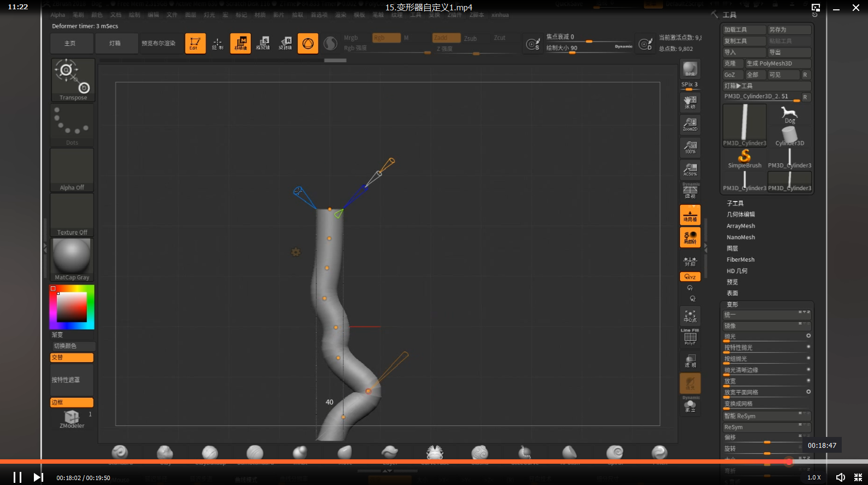Viewport: 868px width, 485px height.
Task: Exit fullscreen in the video player
Action: pos(858,477)
